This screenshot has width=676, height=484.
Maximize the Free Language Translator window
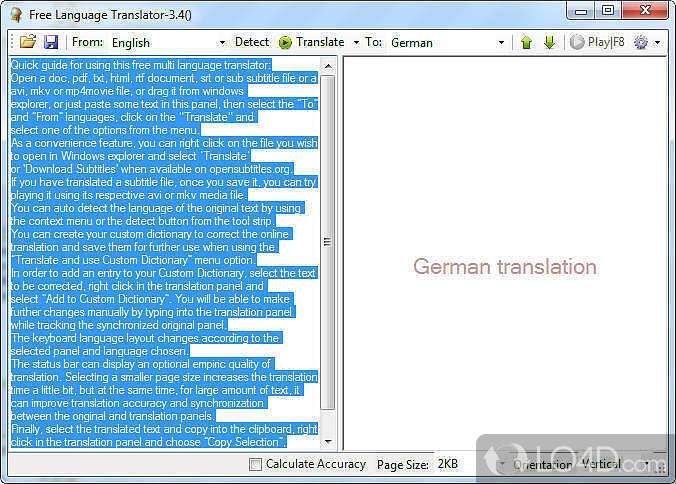point(607,12)
